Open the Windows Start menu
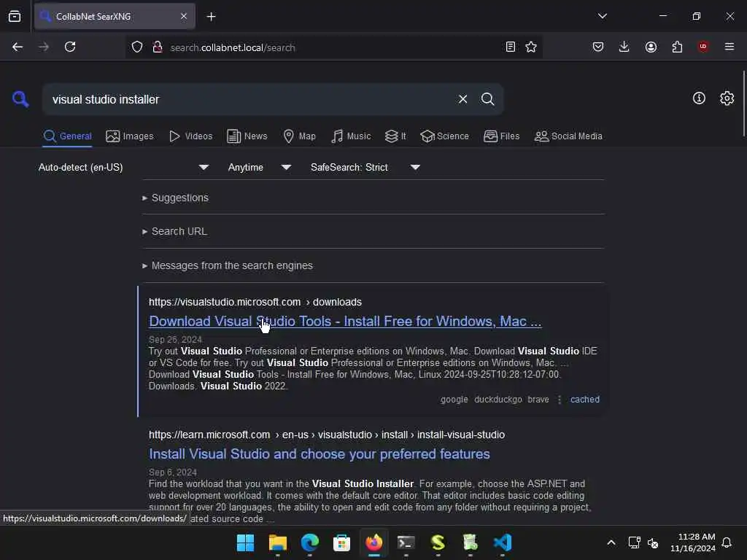Viewport: 747px width, 560px height. (245, 542)
